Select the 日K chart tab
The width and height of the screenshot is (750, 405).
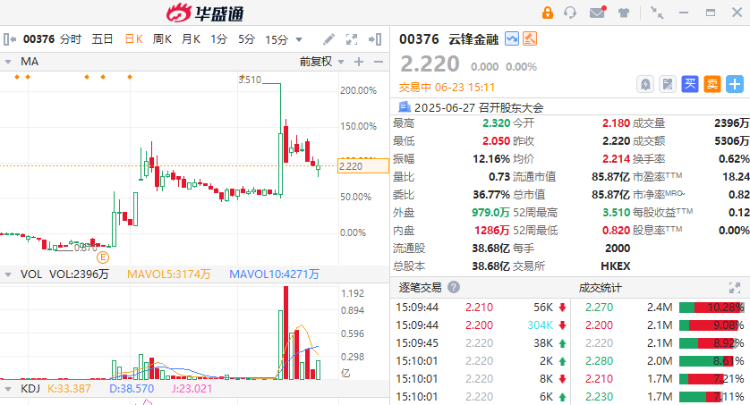click(133, 39)
